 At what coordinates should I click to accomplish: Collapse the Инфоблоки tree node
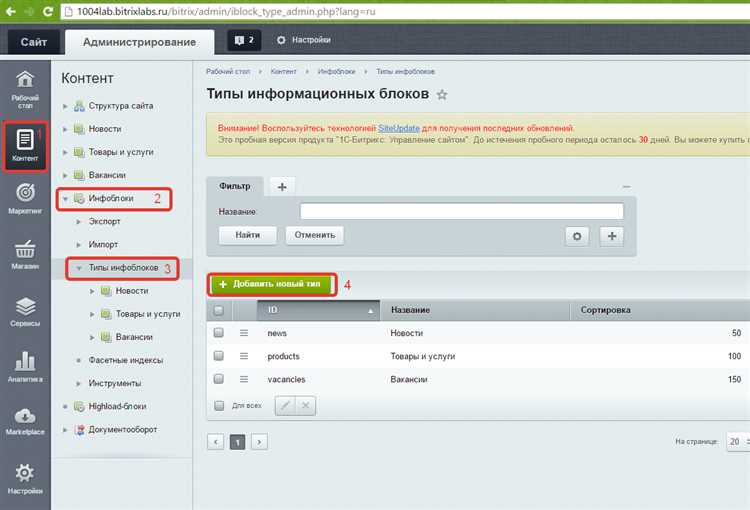coord(66,199)
